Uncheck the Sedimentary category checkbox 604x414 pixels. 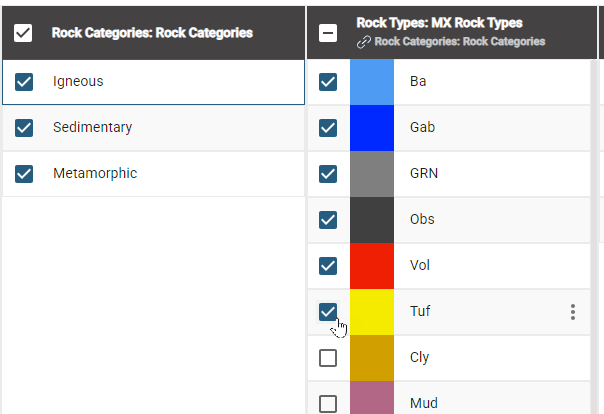click(25, 128)
